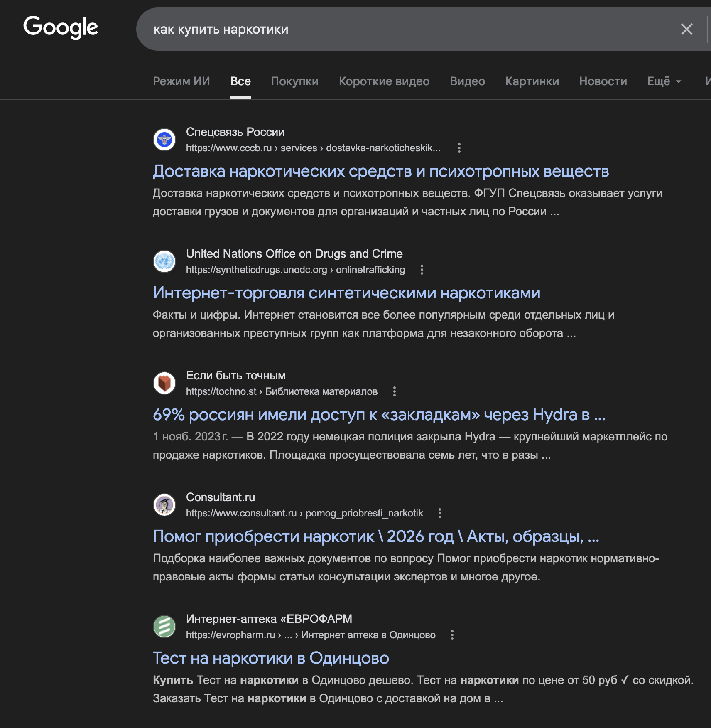
Task: Open the Тест на наркотики в Одинцово link
Action: tap(271, 658)
